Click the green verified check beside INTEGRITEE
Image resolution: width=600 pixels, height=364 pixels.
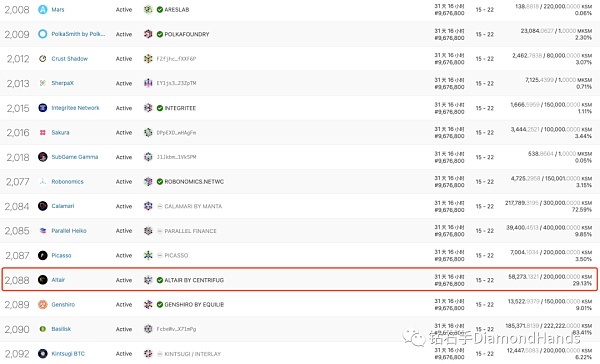tap(160, 108)
